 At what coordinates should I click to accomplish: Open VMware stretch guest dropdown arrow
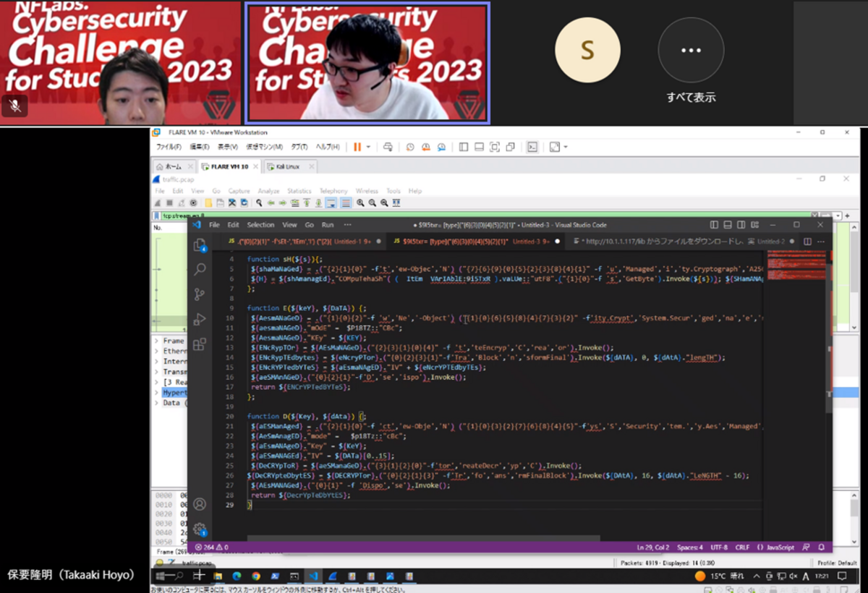point(565,147)
